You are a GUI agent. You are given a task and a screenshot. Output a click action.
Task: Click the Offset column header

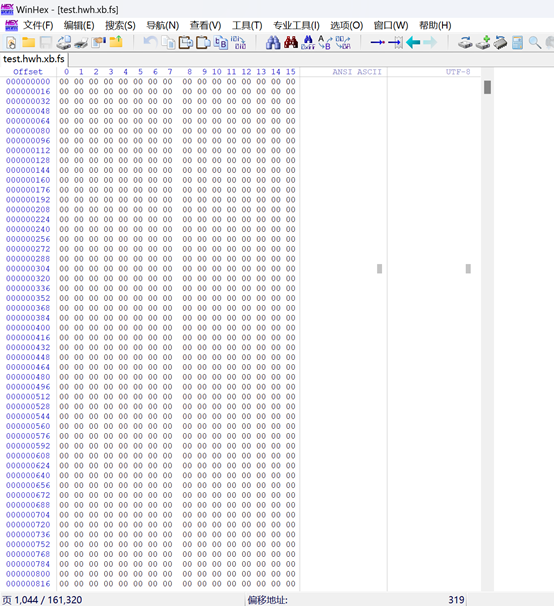pos(28,72)
